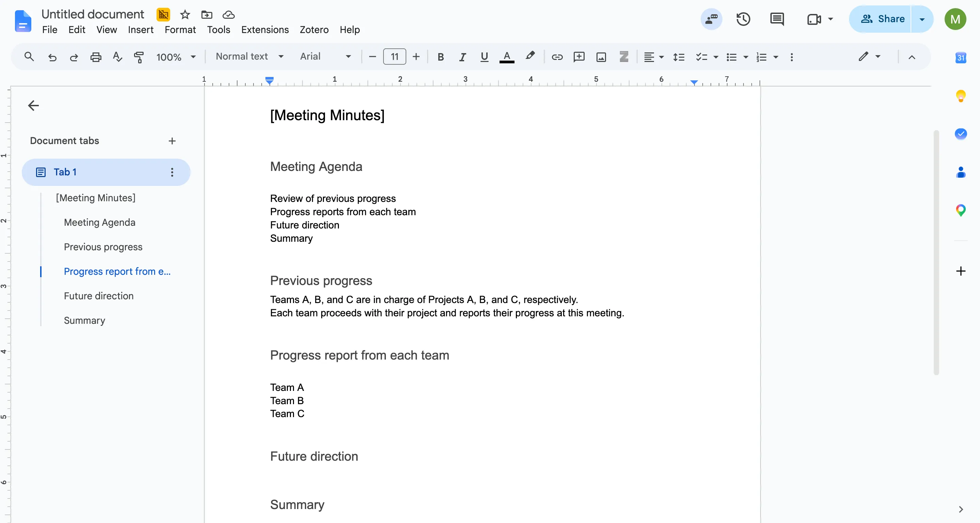The width and height of the screenshot is (980, 523).
Task: Open the Arial font dropdown
Action: (x=325, y=57)
